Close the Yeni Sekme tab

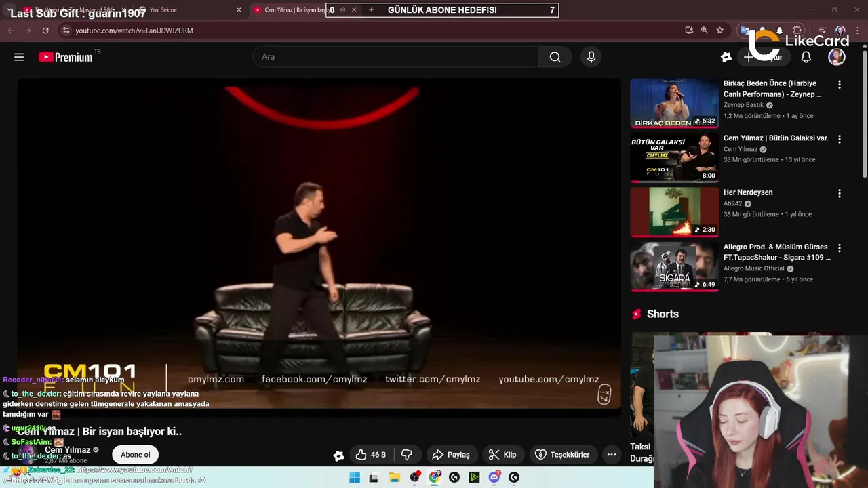[x=239, y=10]
